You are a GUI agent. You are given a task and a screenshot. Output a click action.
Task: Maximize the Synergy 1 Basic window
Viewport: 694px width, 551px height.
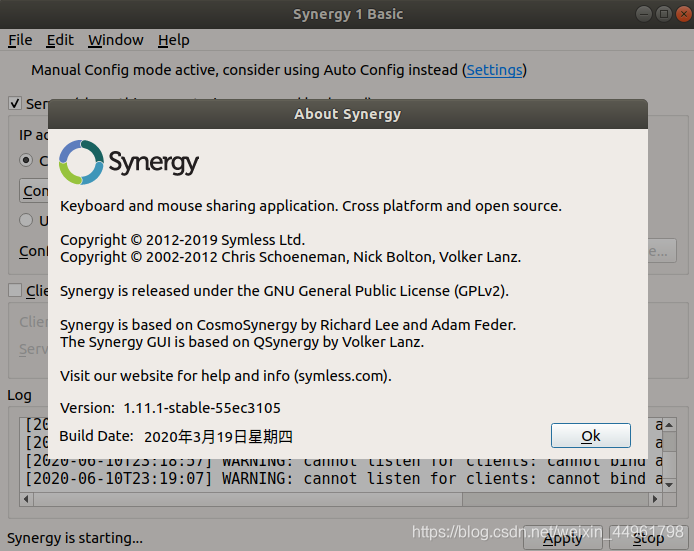[x=664, y=14]
